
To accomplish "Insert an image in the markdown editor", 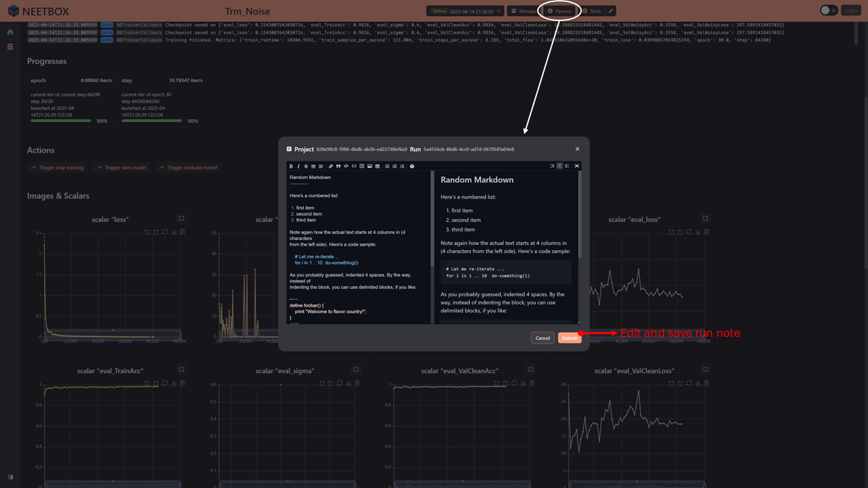I will 370,166.
